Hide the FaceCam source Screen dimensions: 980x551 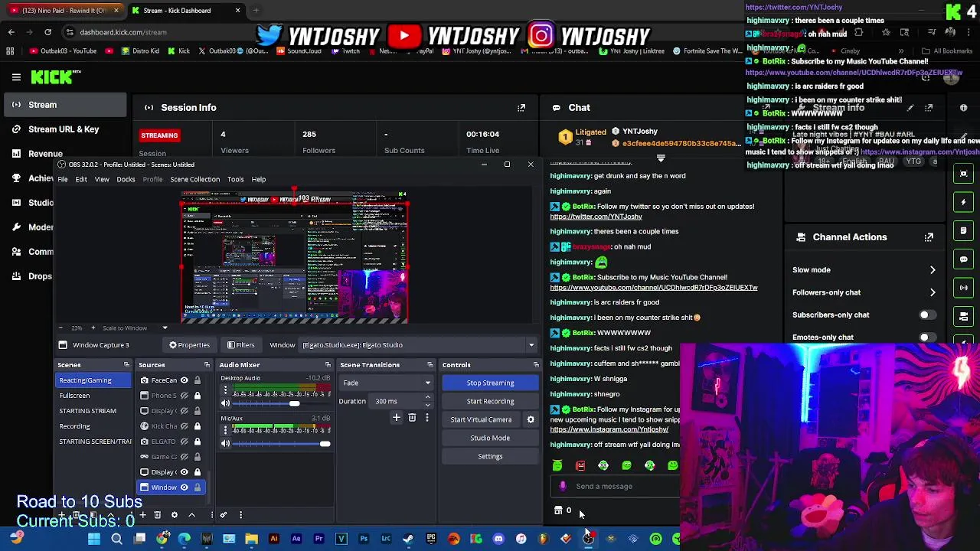[184, 380]
